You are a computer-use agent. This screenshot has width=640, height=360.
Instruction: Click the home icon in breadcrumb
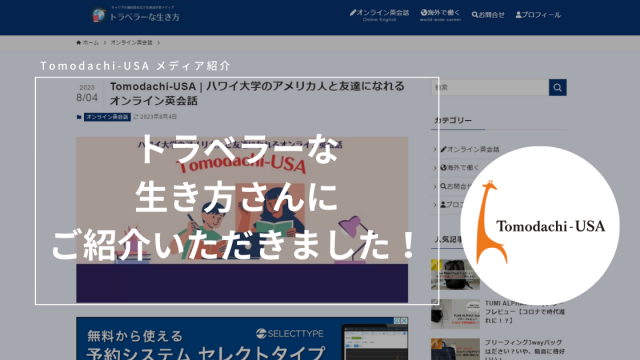pos(78,42)
